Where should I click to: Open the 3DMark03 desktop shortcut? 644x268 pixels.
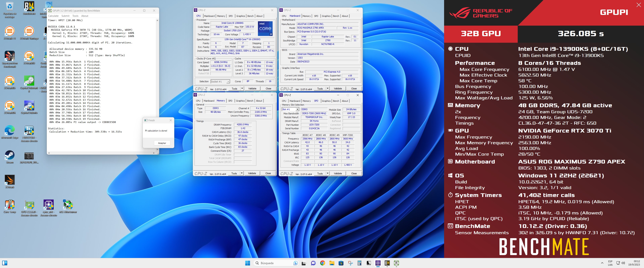(x=29, y=58)
